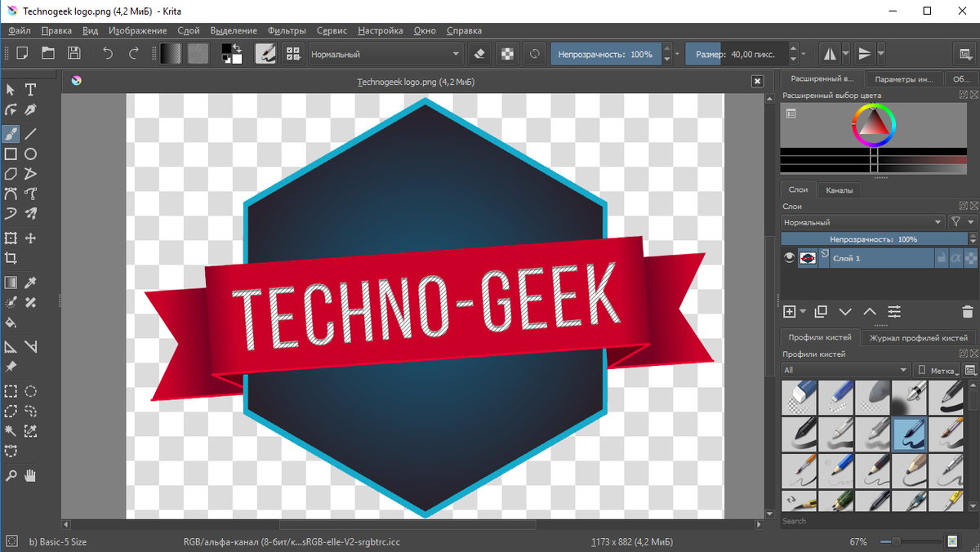Open the All brush preset tag dropdown
Image resolution: width=980 pixels, height=552 pixels.
pos(845,370)
